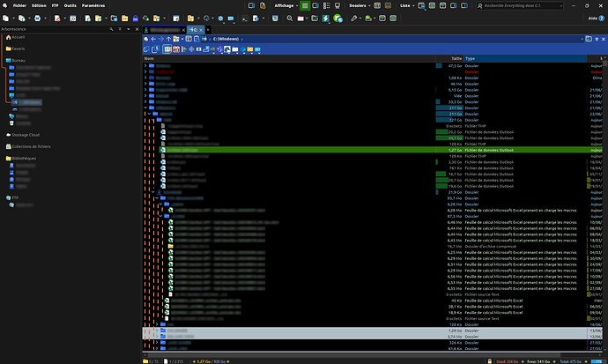Viewport: 608px width, 364px height.
Task: Click the purple archive lock icon
Action: click(136, 19)
